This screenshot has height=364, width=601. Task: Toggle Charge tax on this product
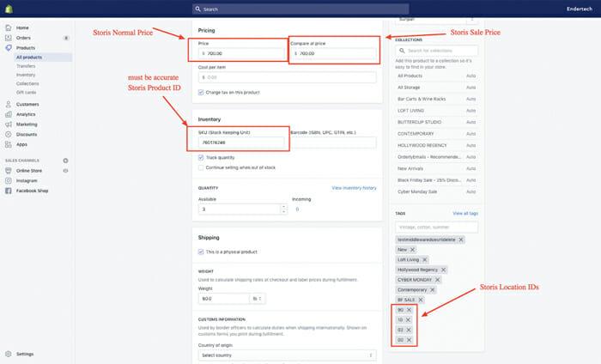coord(201,92)
